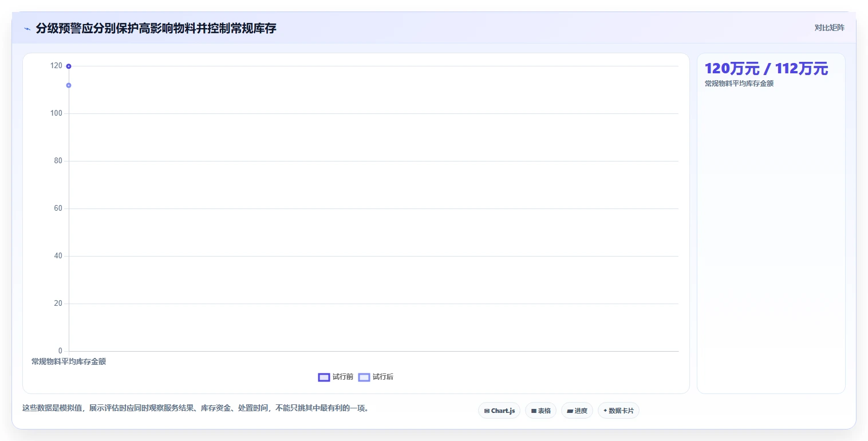
Task: Click the 常规物料平均库存金额 card caption
Action: tap(739, 84)
